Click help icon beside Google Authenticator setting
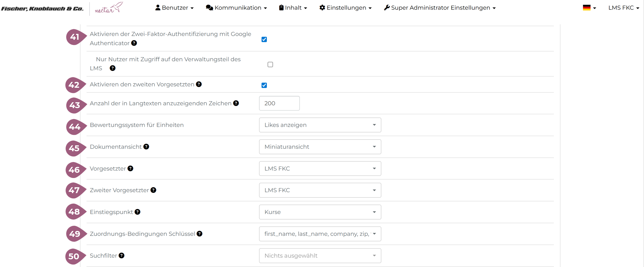 point(134,43)
